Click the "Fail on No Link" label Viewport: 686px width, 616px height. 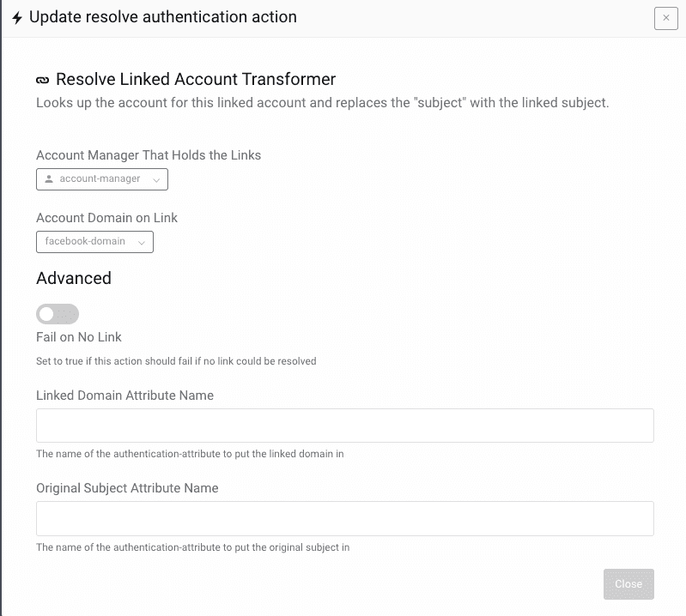tap(79, 337)
